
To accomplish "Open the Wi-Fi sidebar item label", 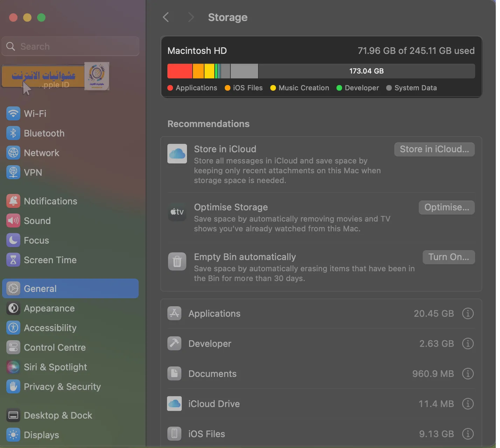I will click(x=35, y=114).
